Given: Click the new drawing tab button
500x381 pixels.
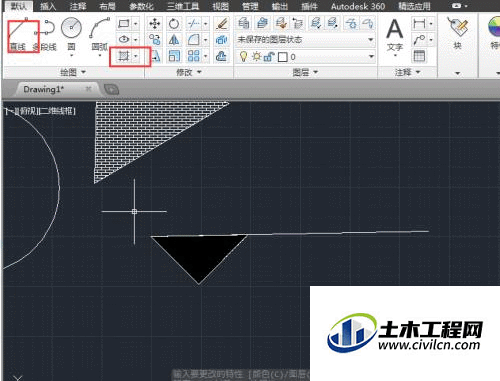Looking at the screenshot, I should (x=111, y=89).
